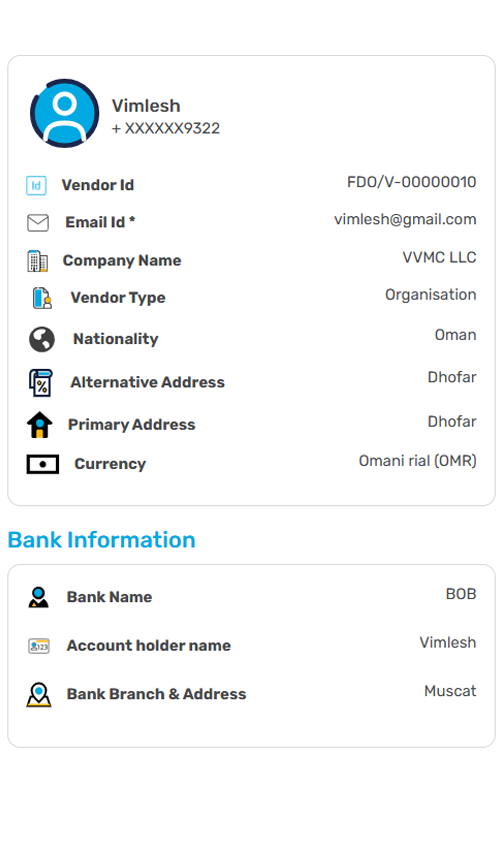Image resolution: width=501 pixels, height=843 pixels.
Task: Click the Alternative Address percent icon
Action: point(40,383)
